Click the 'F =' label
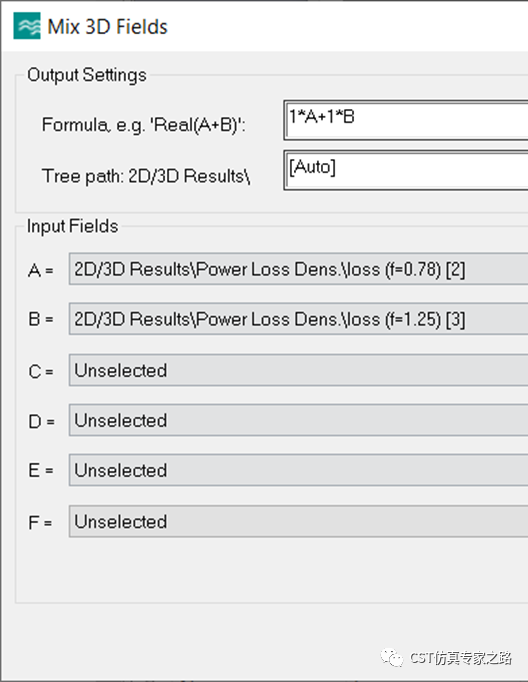Image resolution: width=528 pixels, height=682 pixels. [x=40, y=522]
